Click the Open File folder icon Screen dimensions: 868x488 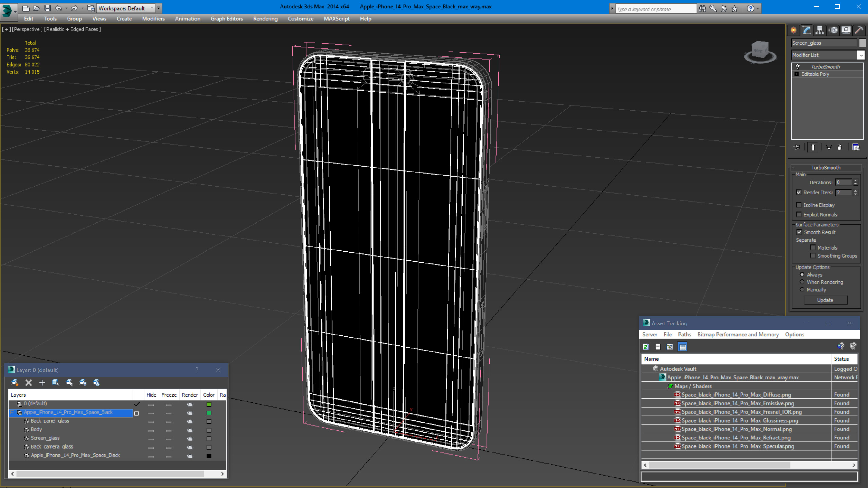[36, 8]
